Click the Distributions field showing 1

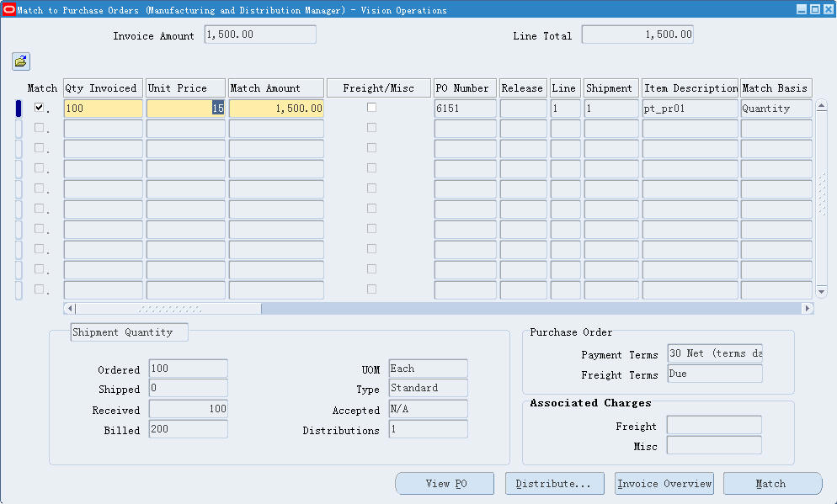click(x=428, y=429)
